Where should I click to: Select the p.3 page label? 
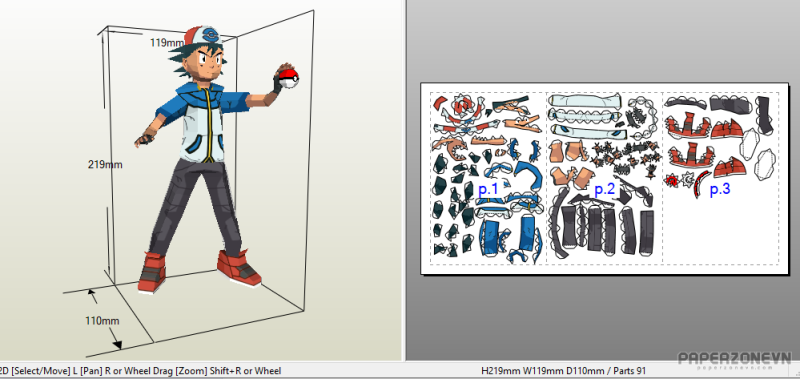pos(720,189)
